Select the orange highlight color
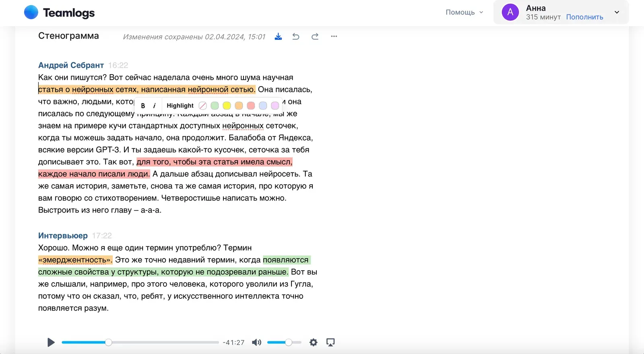644x354 pixels. click(x=239, y=106)
